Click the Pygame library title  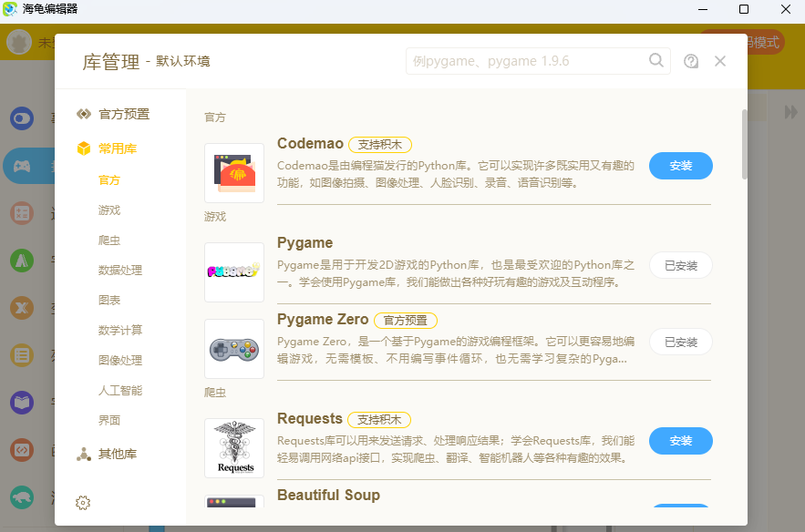305,242
